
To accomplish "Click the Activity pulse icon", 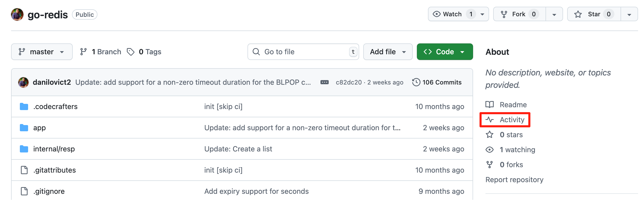I will point(489,120).
